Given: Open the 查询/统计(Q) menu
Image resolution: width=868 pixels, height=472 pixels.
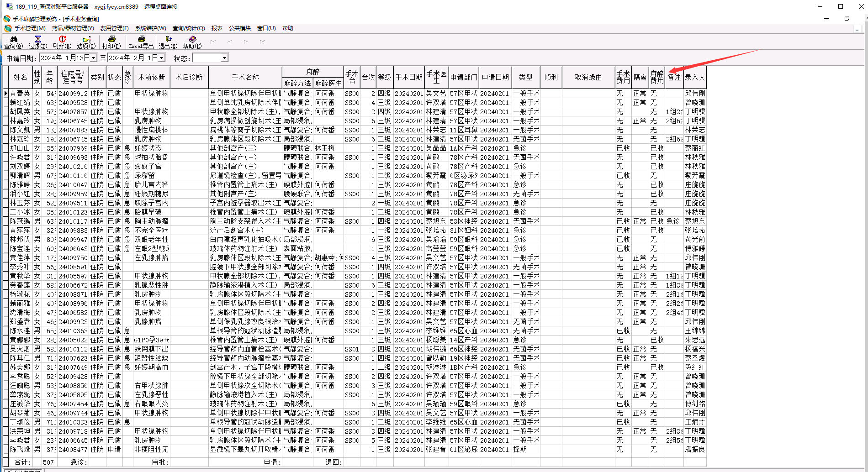Looking at the screenshot, I should [189, 28].
